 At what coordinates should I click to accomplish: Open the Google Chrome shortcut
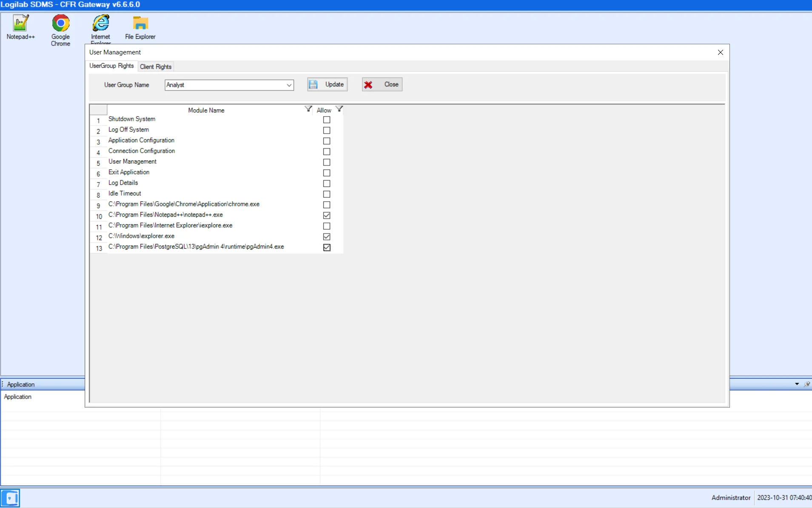(x=60, y=30)
